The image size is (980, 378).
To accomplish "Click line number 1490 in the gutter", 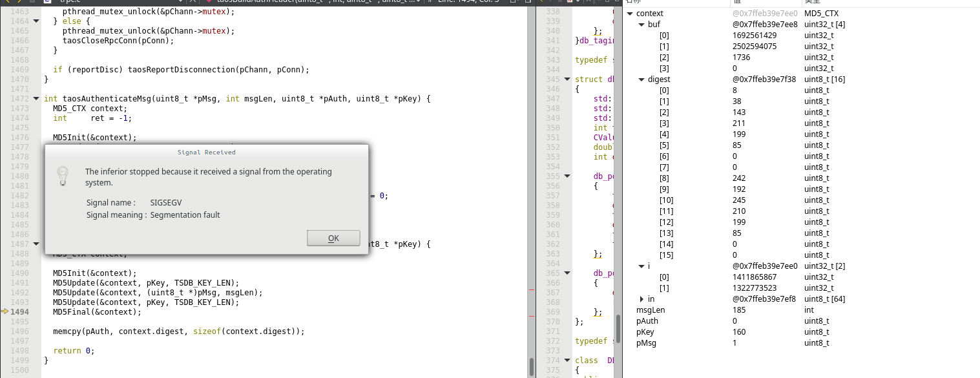I will point(19,273).
